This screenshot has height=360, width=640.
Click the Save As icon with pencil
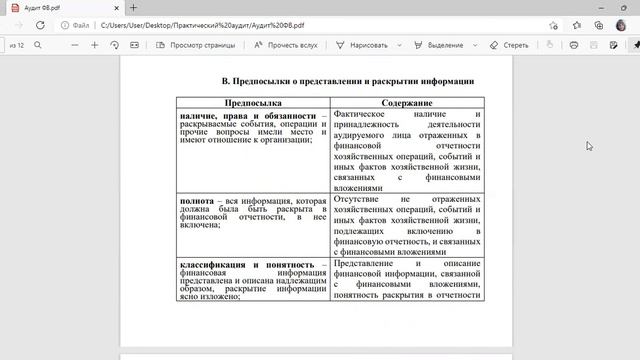(613, 45)
